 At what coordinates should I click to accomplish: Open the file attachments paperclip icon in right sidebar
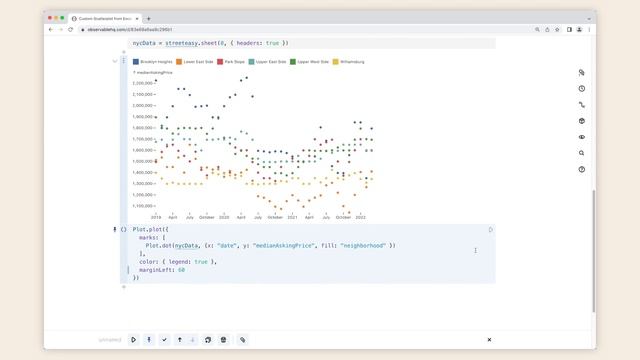(582, 73)
